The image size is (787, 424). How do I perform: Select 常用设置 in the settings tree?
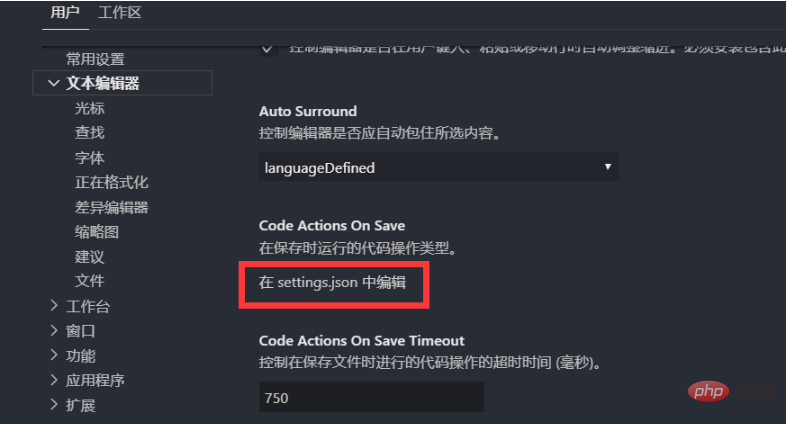click(95, 60)
